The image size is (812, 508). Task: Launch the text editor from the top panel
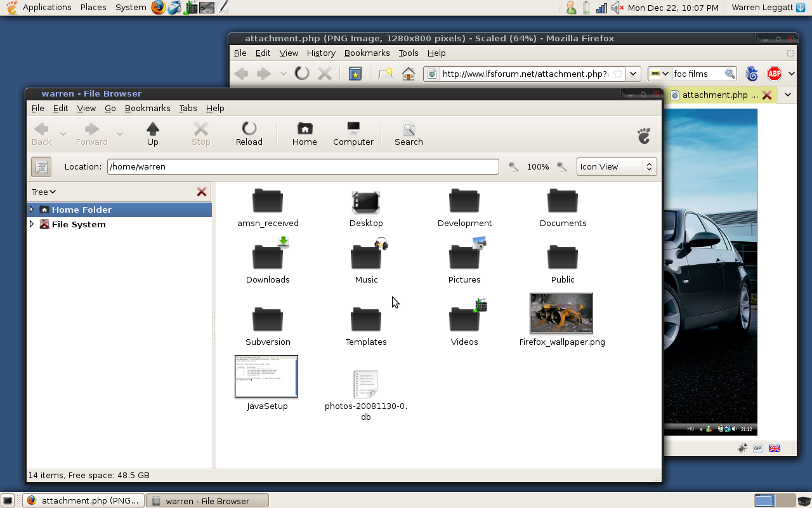point(222,8)
